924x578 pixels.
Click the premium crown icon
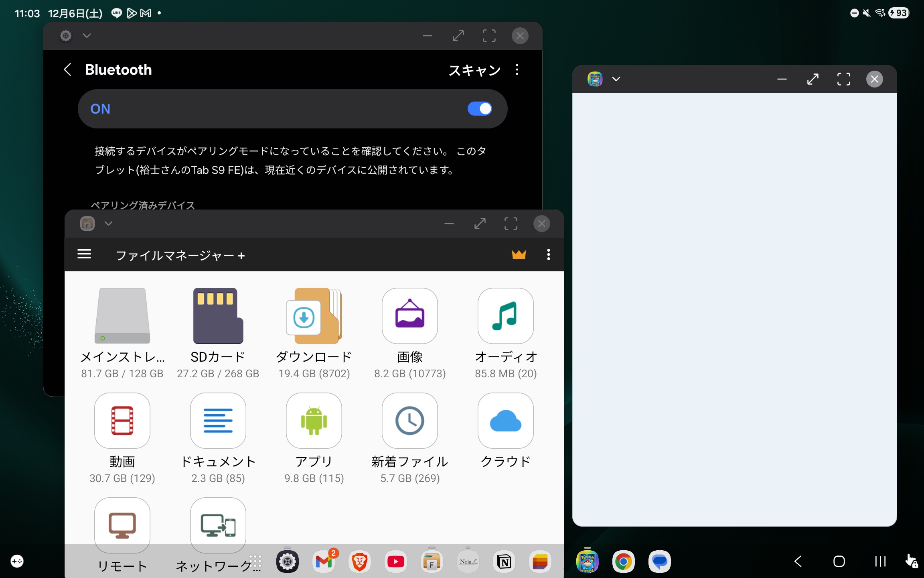[519, 254]
